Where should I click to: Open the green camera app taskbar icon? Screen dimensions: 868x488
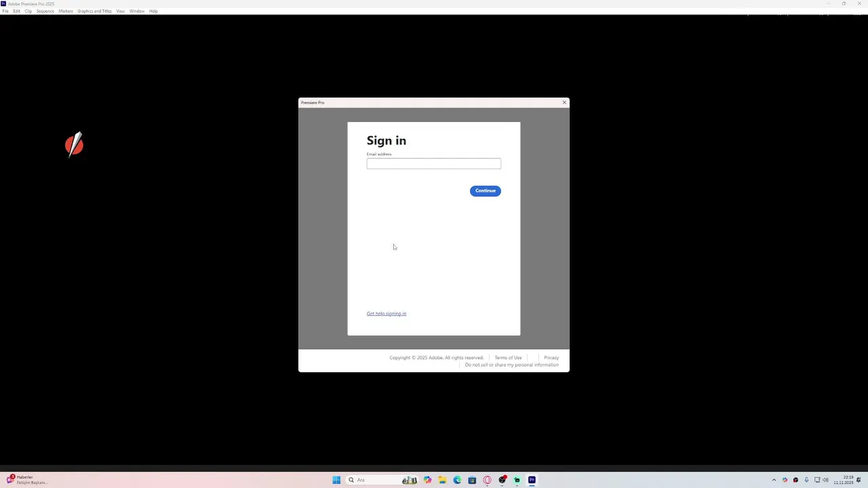(x=517, y=480)
